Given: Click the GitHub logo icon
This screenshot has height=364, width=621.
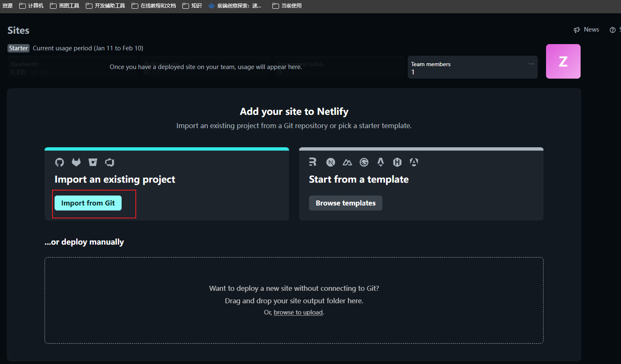Looking at the screenshot, I should coord(60,162).
